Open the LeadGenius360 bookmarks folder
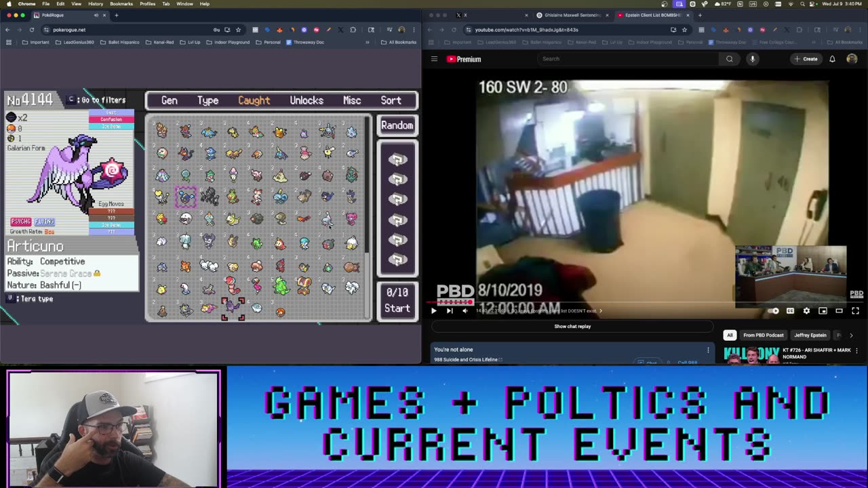This screenshot has height=488, width=868. (75, 42)
